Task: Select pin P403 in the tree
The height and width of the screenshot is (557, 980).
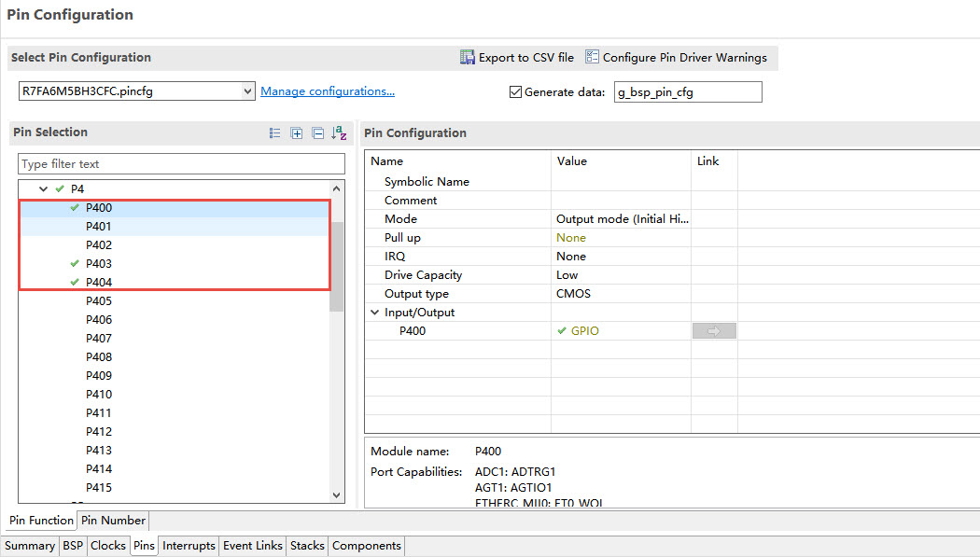Action: [x=99, y=263]
